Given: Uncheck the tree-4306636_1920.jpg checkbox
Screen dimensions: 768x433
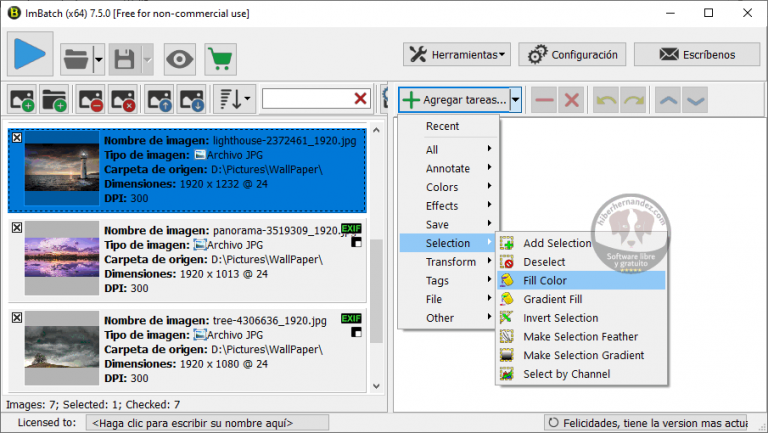Looking at the screenshot, I should [16, 317].
